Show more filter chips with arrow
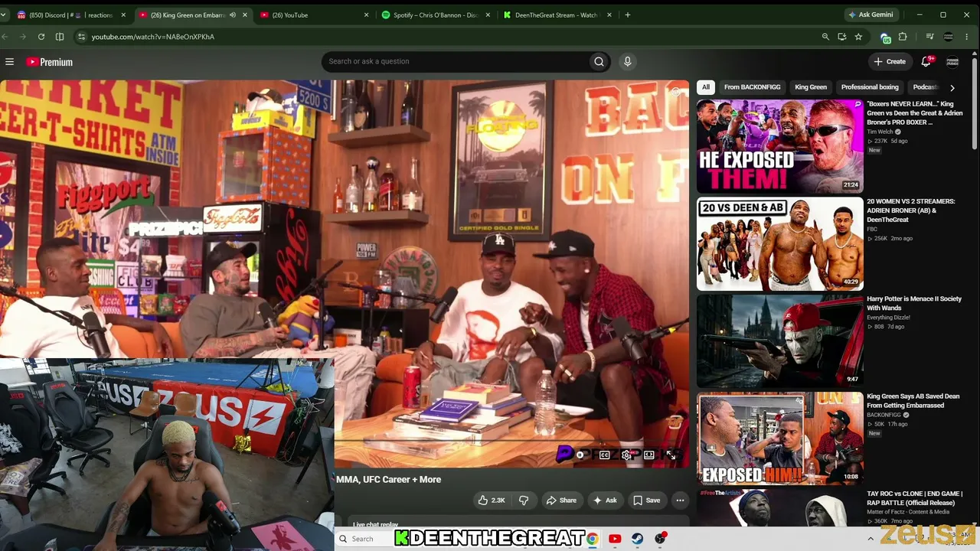 click(x=952, y=88)
